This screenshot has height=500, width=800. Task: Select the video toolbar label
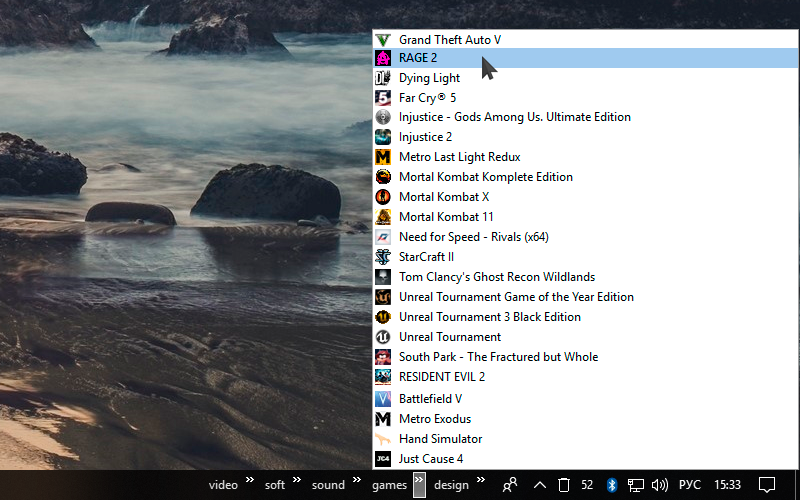[223, 485]
